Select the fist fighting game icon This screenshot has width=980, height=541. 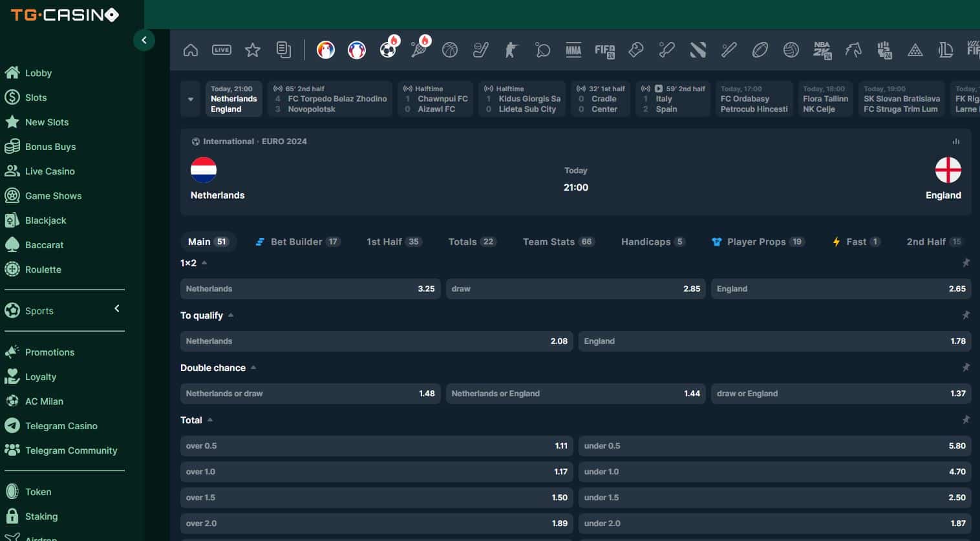pyautogui.click(x=884, y=50)
